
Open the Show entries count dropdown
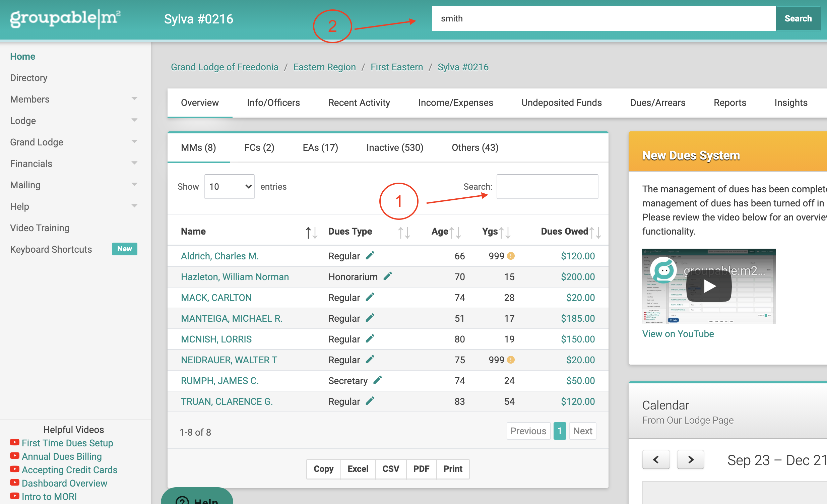[x=230, y=187]
